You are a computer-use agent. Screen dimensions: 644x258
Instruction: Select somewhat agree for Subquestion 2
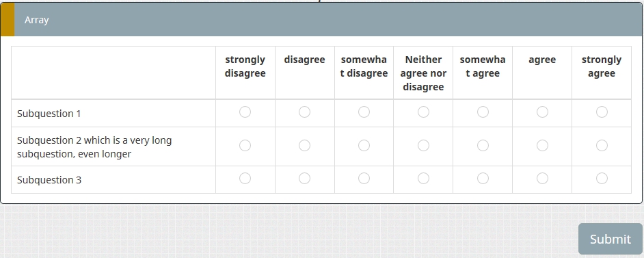[483, 146]
